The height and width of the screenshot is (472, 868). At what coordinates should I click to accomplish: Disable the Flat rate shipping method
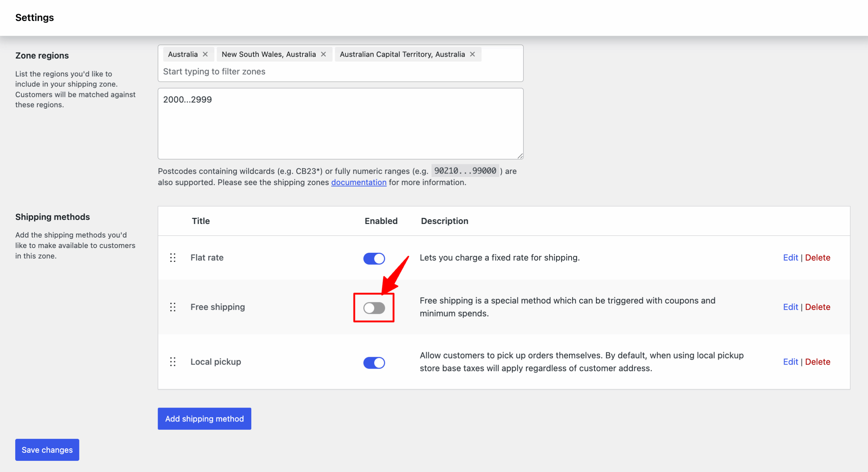pyautogui.click(x=374, y=259)
